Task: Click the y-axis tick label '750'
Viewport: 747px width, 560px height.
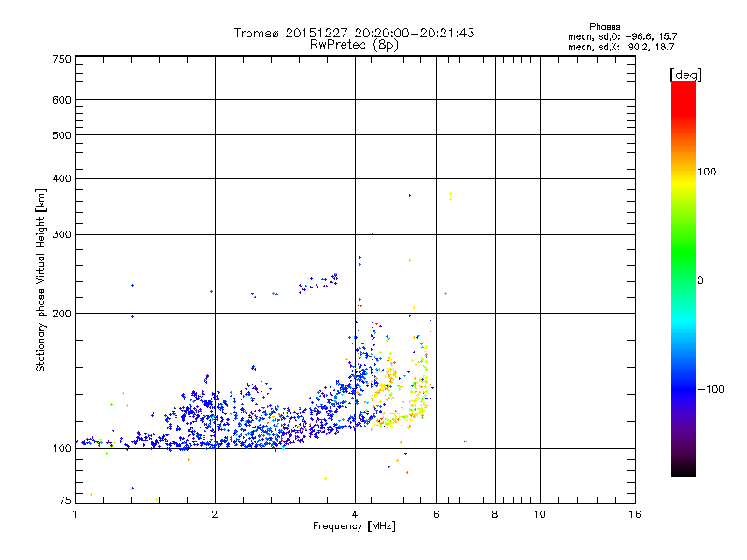Action: [63, 60]
